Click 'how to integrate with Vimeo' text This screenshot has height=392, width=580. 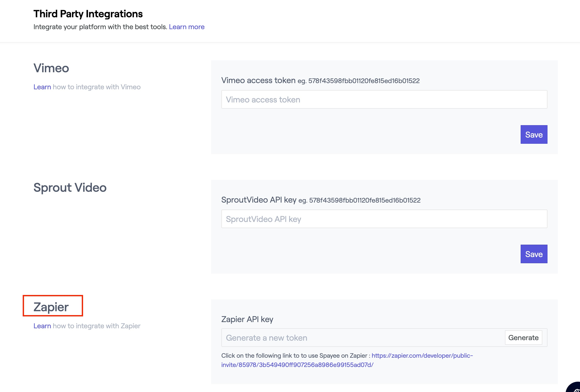click(97, 87)
